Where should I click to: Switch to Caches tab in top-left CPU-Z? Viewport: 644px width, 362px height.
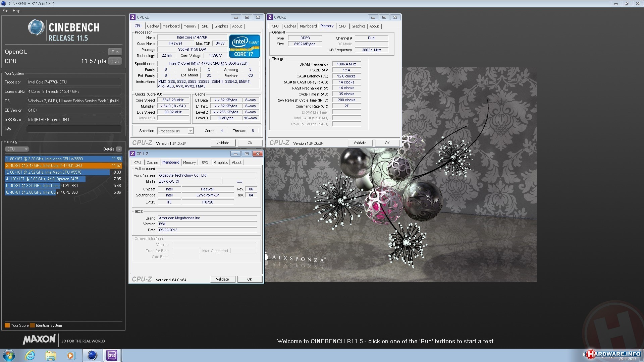tap(153, 26)
